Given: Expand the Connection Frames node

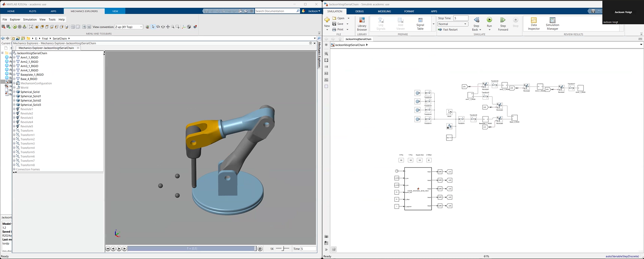Looking at the screenshot, I should [14, 169].
